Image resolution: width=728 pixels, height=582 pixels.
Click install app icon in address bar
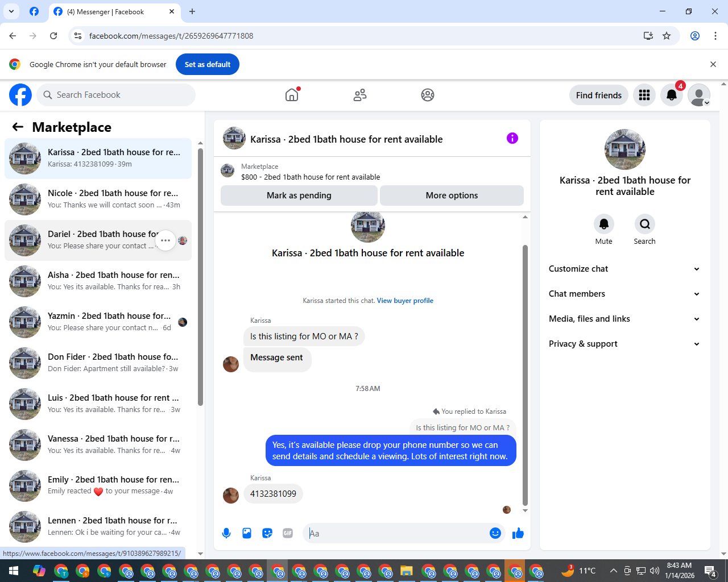(648, 36)
